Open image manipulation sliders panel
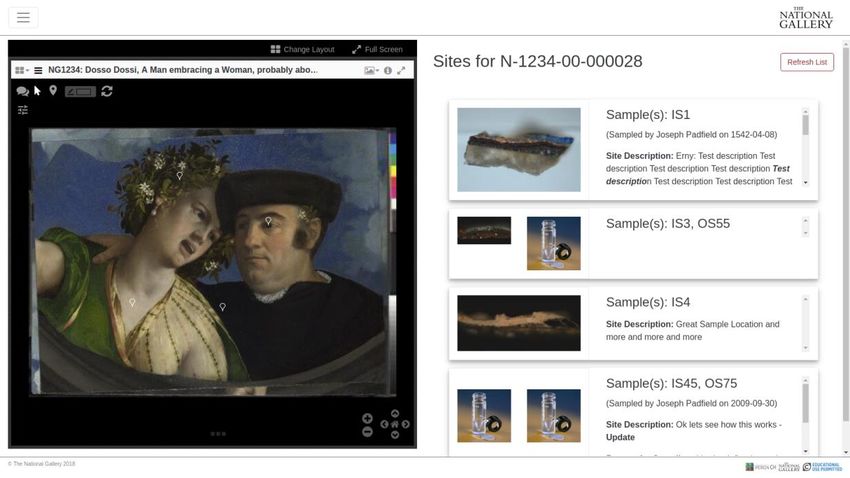850x478 pixels. point(23,110)
